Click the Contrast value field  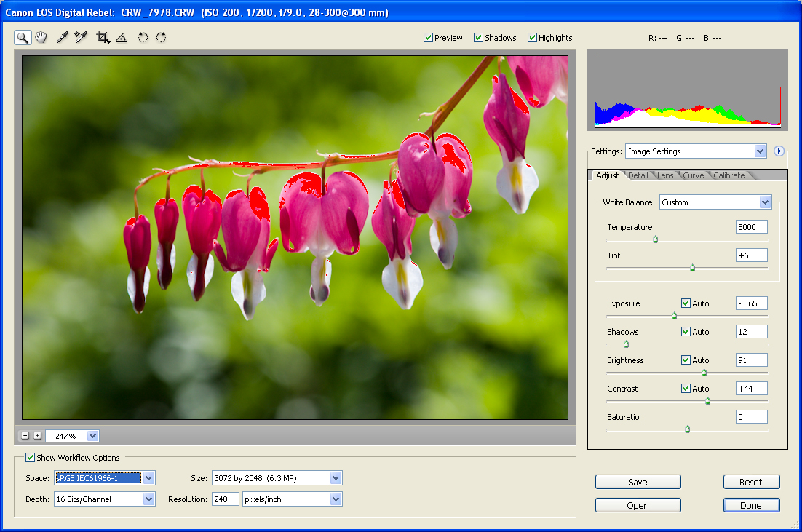click(751, 388)
